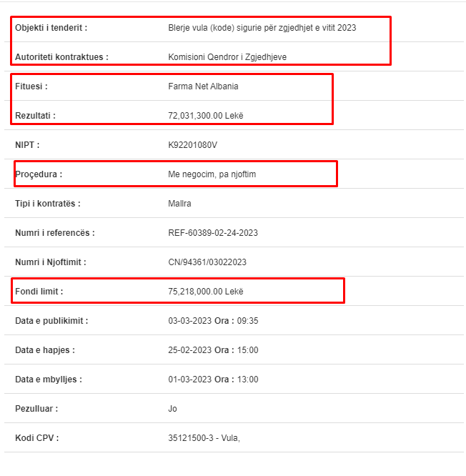Click CPV code 35121500-3 - Vula

click(x=204, y=438)
